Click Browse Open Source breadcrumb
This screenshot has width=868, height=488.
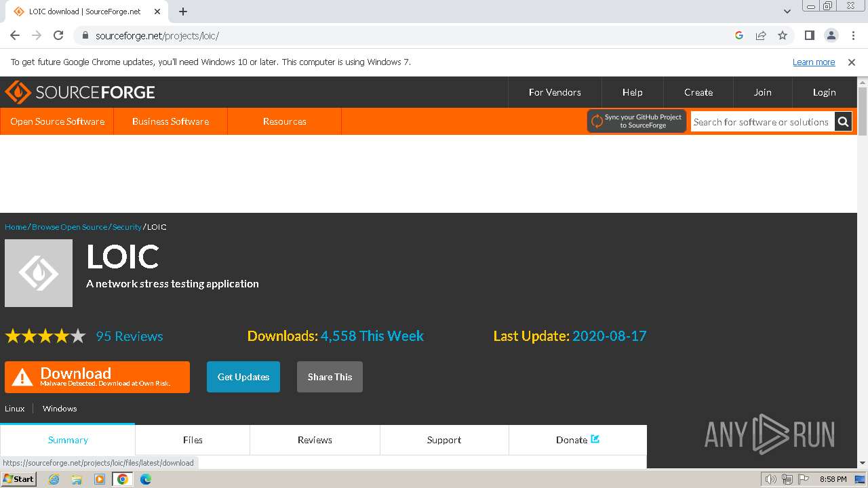pyautogui.click(x=69, y=227)
